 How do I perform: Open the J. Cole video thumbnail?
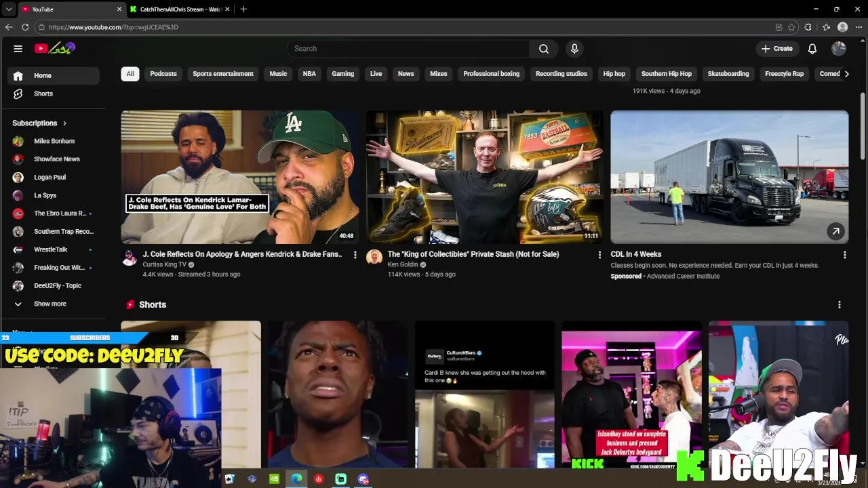(239, 177)
